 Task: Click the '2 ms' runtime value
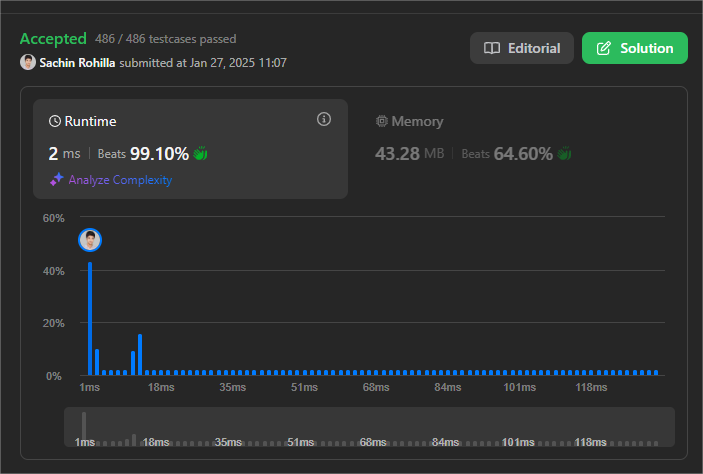click(x=64, y=154)
